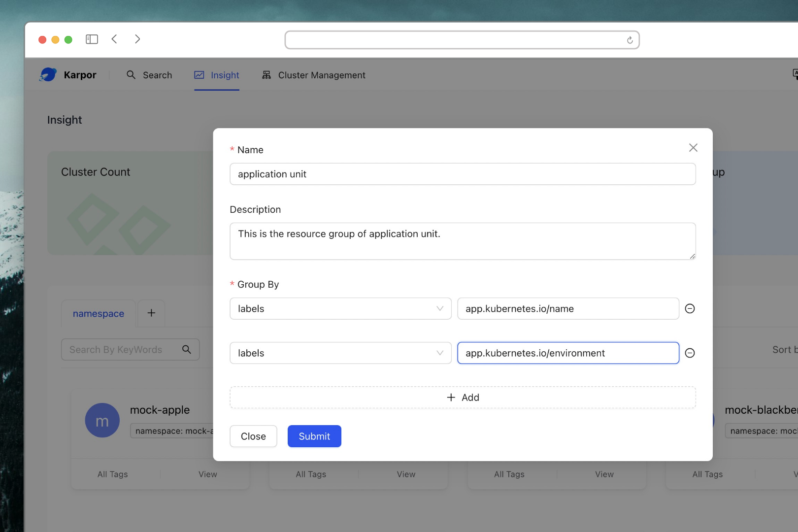
Task: Open the Search tab in navigation
Action: click(x=149, y=75)
